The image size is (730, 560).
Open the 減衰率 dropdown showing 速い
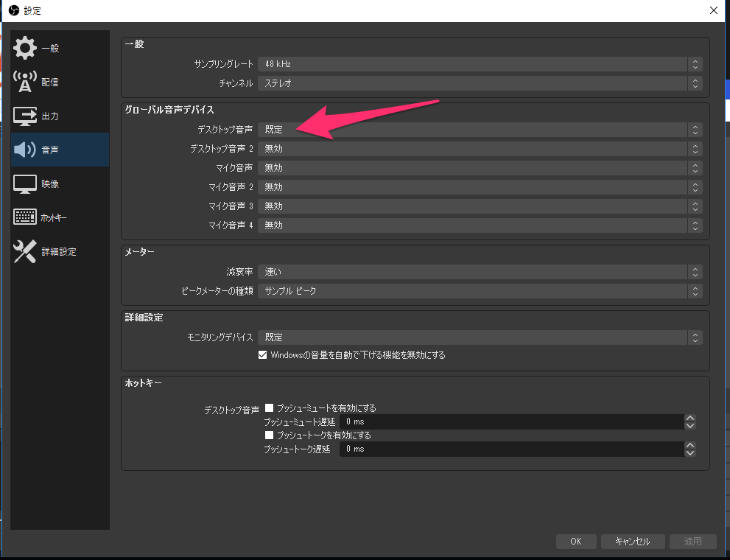coord(480,272)
